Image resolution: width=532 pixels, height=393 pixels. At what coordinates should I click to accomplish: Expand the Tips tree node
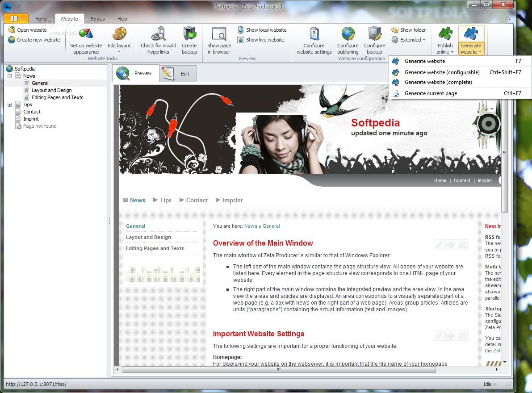point(9,105)
